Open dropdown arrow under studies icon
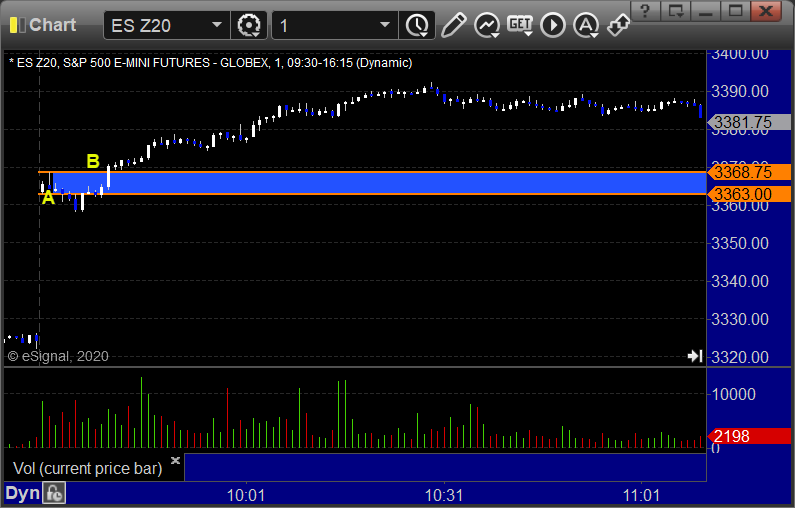 [495, 35]
